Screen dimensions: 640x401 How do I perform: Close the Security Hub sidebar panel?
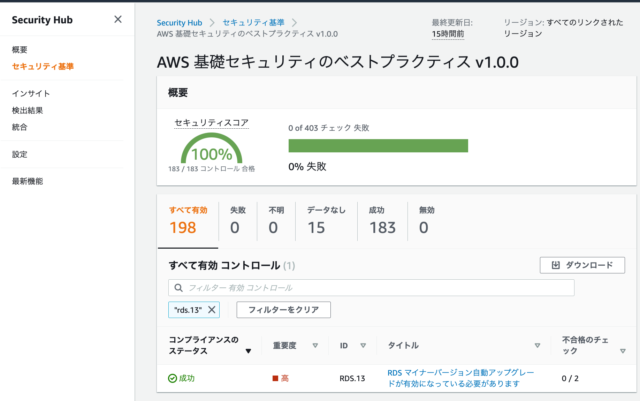pos(118,19)
